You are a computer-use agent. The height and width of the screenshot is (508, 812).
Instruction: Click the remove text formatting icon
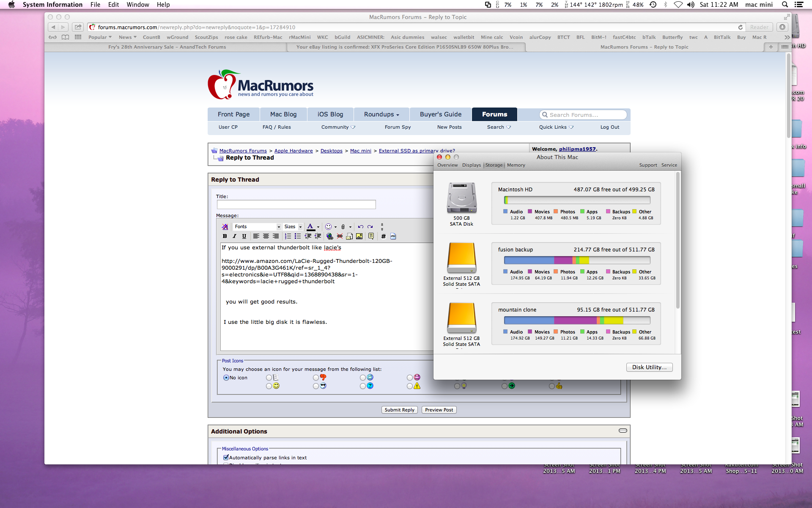225,227
